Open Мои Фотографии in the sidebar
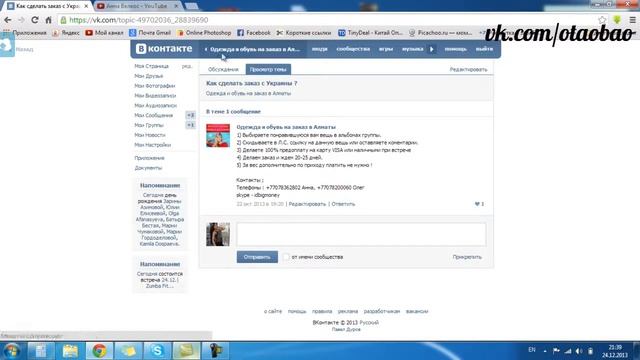This screenshot has height=360, width=640. coord(155,86)
